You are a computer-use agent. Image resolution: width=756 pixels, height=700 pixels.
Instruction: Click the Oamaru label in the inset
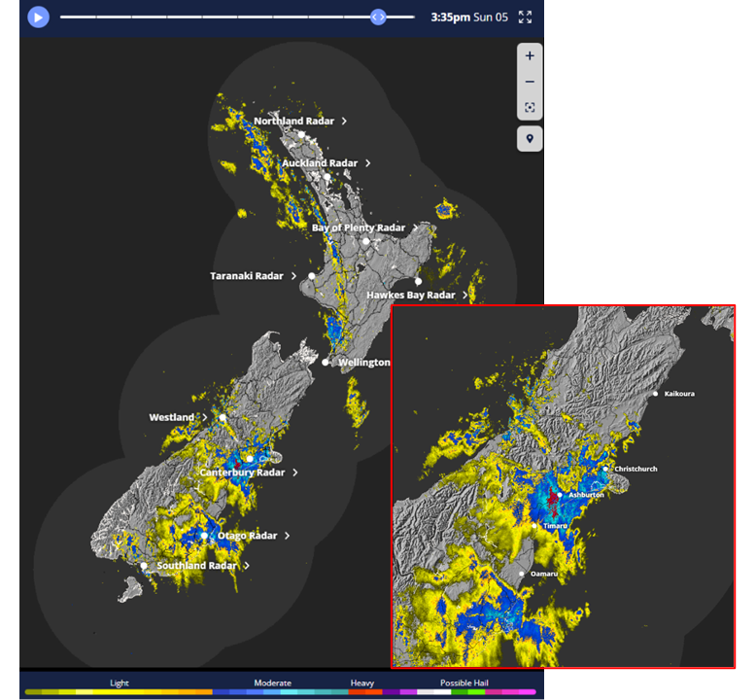point(544,574)
